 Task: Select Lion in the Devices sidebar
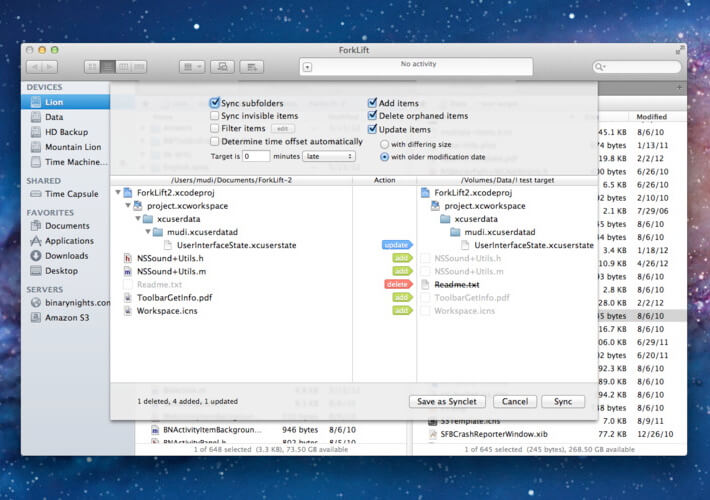tap(65, 102)
